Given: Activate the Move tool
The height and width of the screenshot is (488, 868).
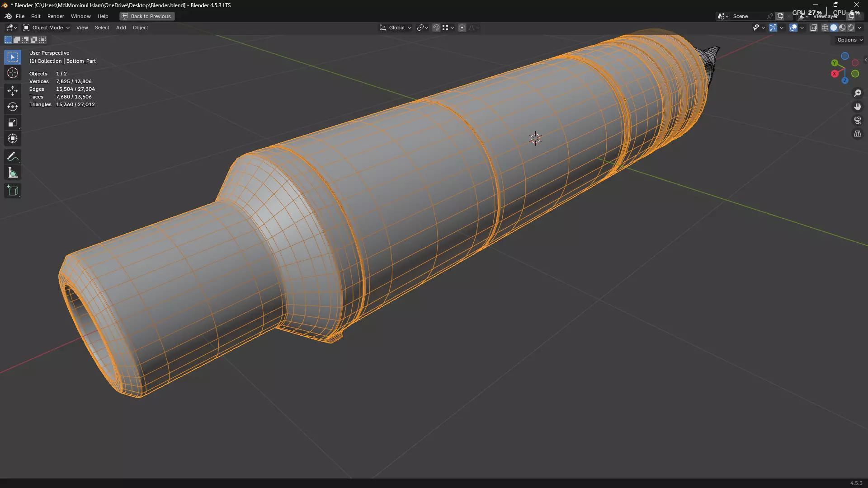Looking at the screenshot, I should tap(13, 90).
